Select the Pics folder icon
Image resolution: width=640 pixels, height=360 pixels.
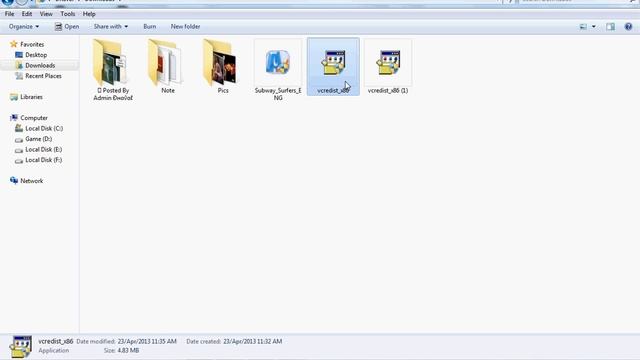tap(220, 62)
